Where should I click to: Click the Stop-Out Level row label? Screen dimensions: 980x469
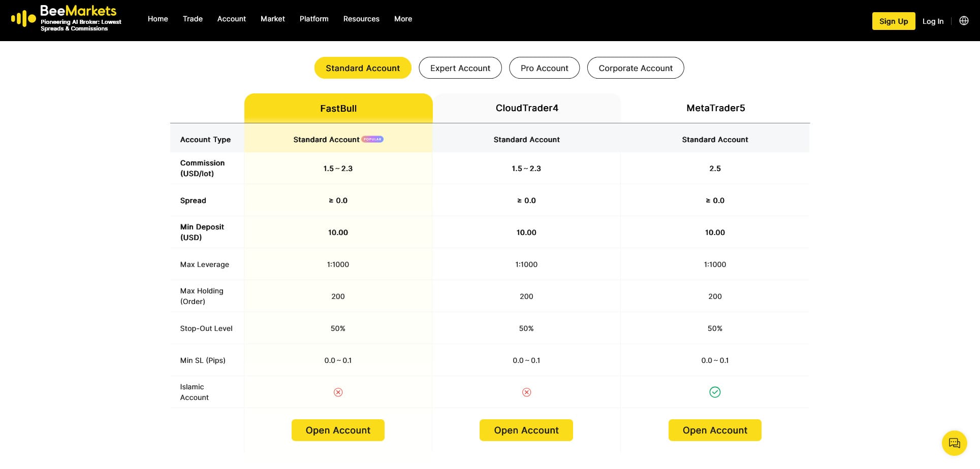pos(206,328)
